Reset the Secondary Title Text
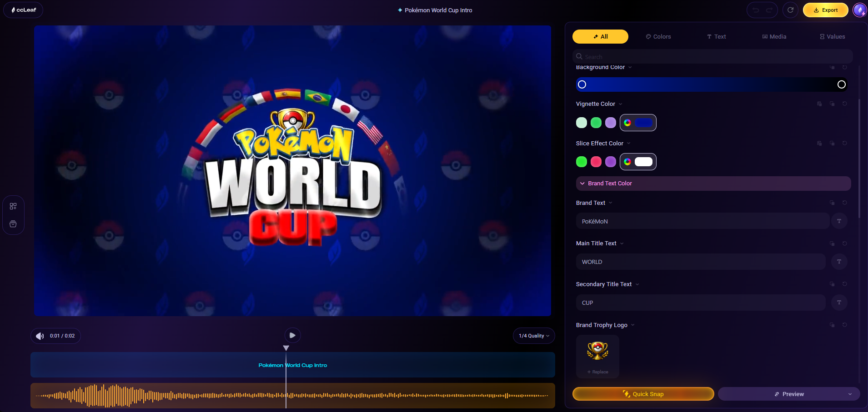 tap(844, 284)
